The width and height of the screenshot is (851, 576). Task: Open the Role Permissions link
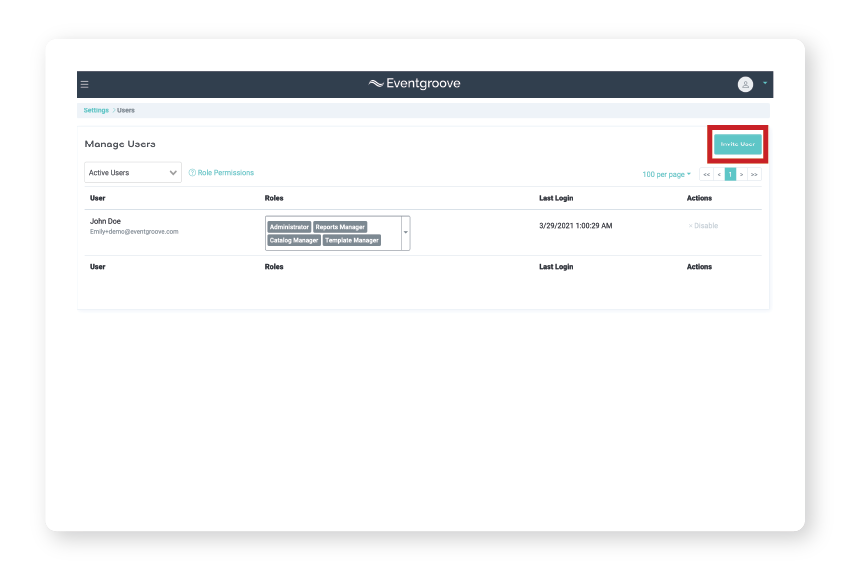pos(226,173)
